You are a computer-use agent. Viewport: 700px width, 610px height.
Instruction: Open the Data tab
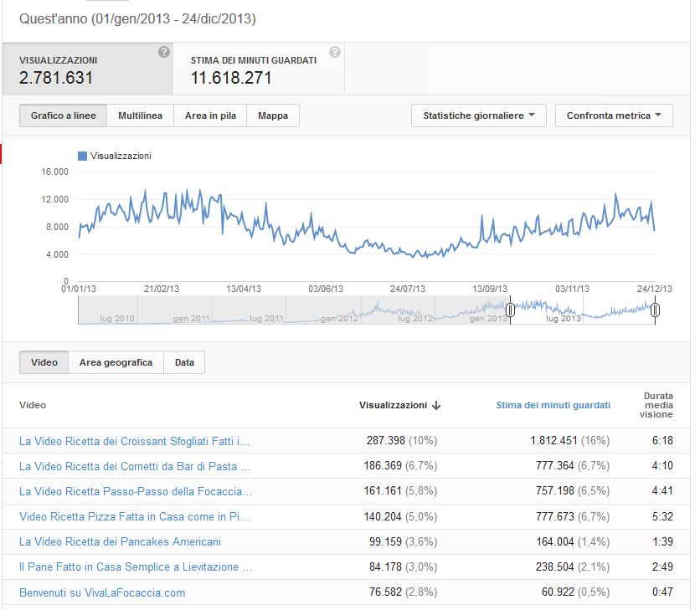tap(184, 362)
